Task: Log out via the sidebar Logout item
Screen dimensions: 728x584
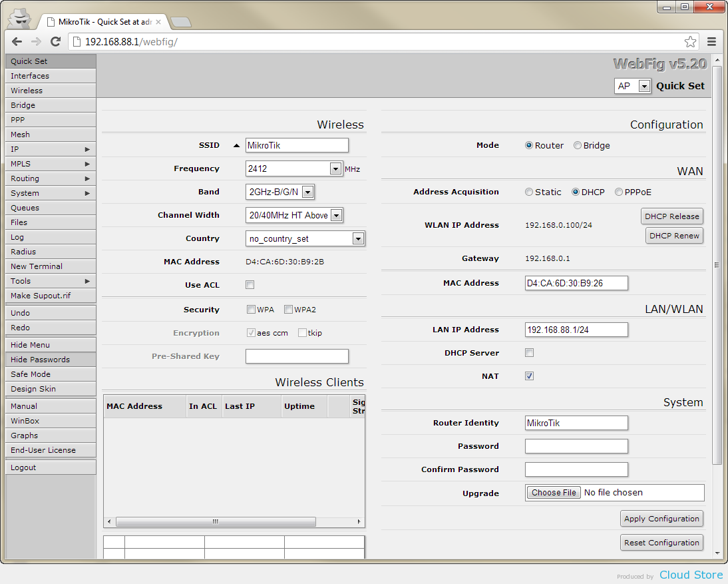Action: coord(51,467)
